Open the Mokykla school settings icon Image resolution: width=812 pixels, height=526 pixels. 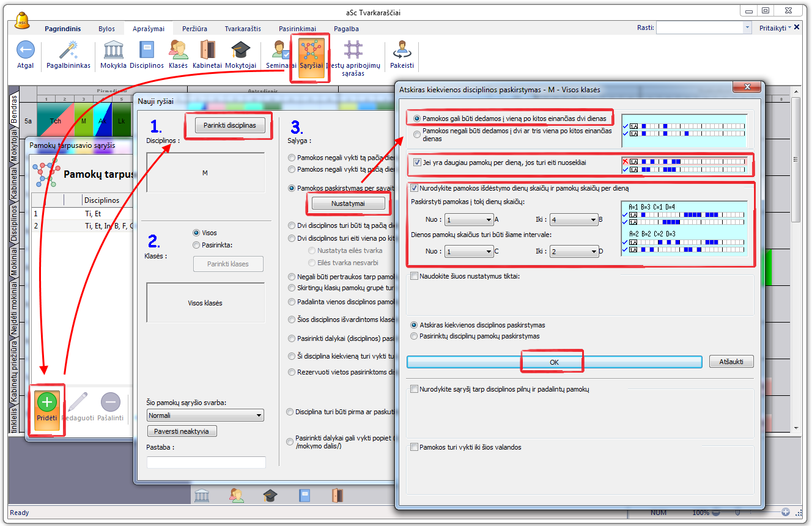tap(113, 51)
